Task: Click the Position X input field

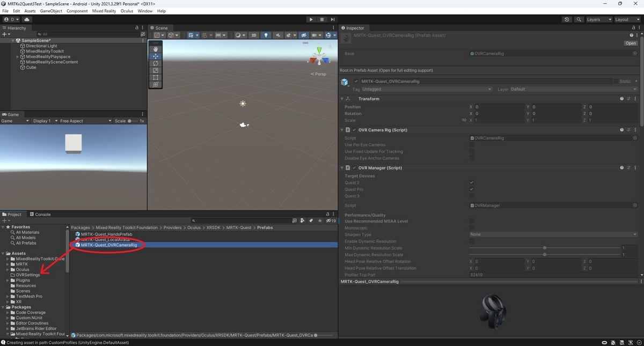Action: (x=499, y=107)
